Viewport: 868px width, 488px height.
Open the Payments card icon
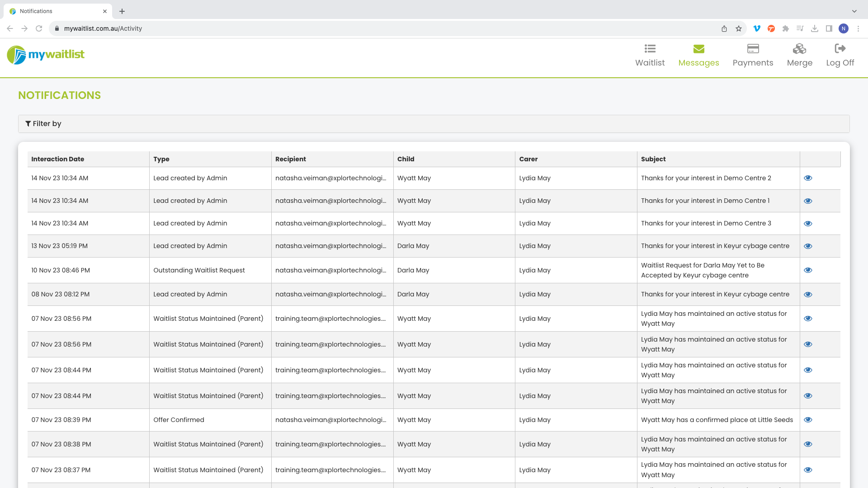753,49
